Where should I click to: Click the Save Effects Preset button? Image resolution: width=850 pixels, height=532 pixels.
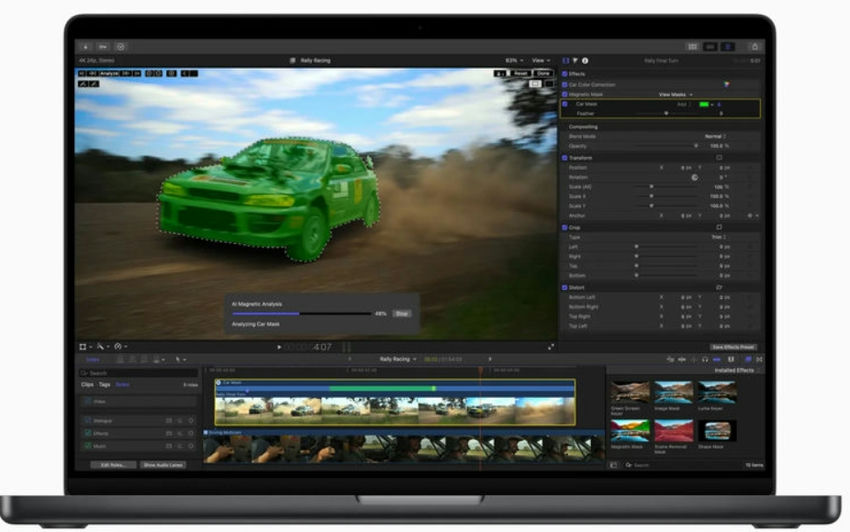click(733, 347)
